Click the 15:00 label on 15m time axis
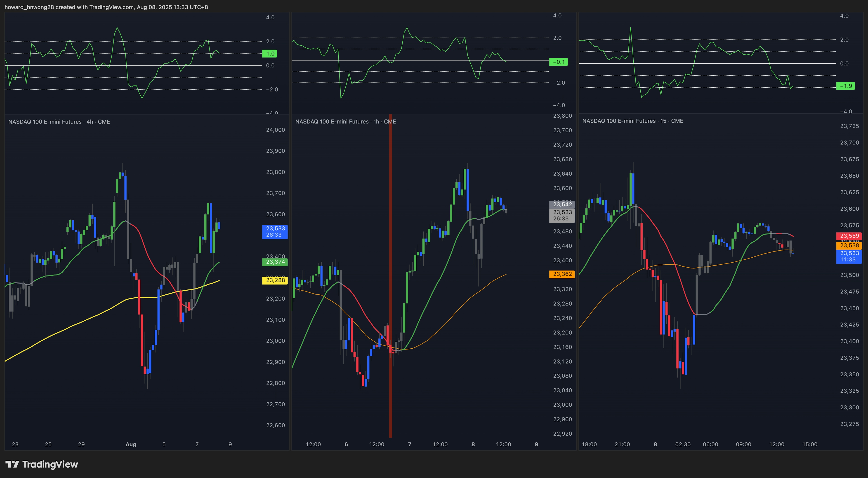Viewport: 868px width, 478px height. tap(810, 444)
